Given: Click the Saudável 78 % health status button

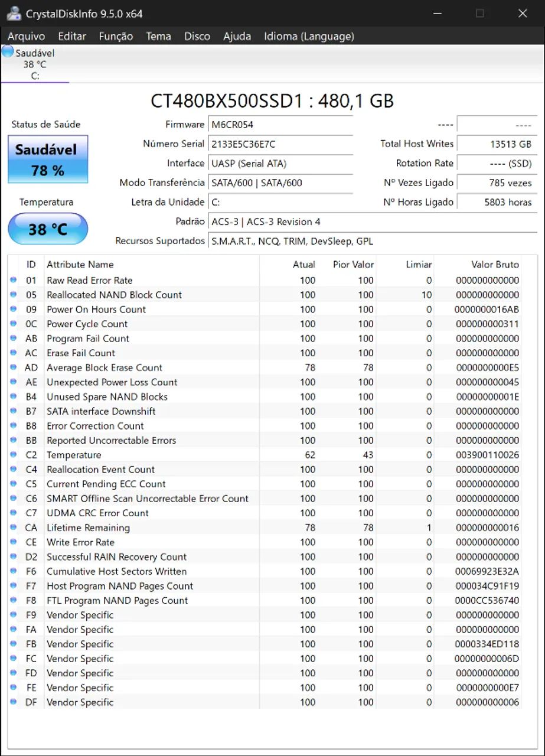Looking at the screenshot, I should click(x=48, y=159).
